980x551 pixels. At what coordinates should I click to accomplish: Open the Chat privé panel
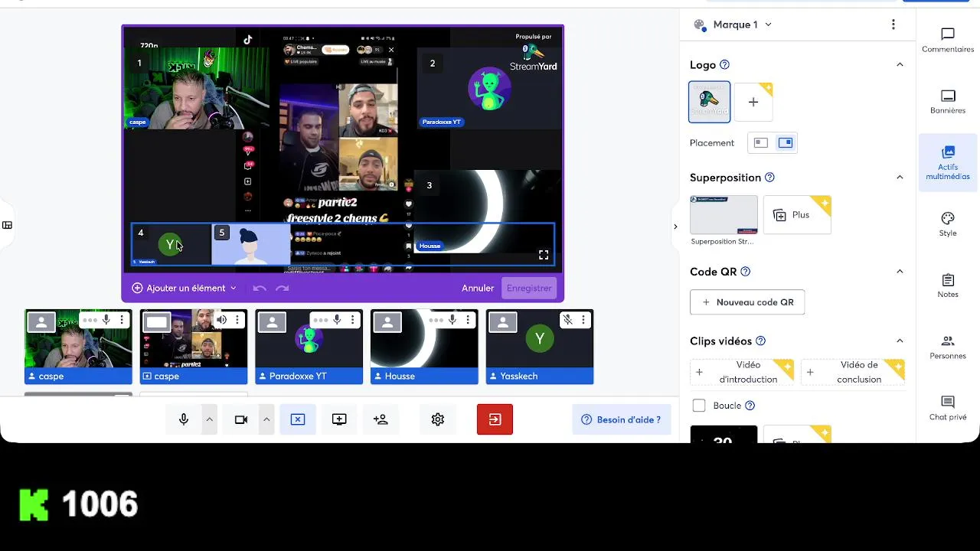click(x=948, y=408)
